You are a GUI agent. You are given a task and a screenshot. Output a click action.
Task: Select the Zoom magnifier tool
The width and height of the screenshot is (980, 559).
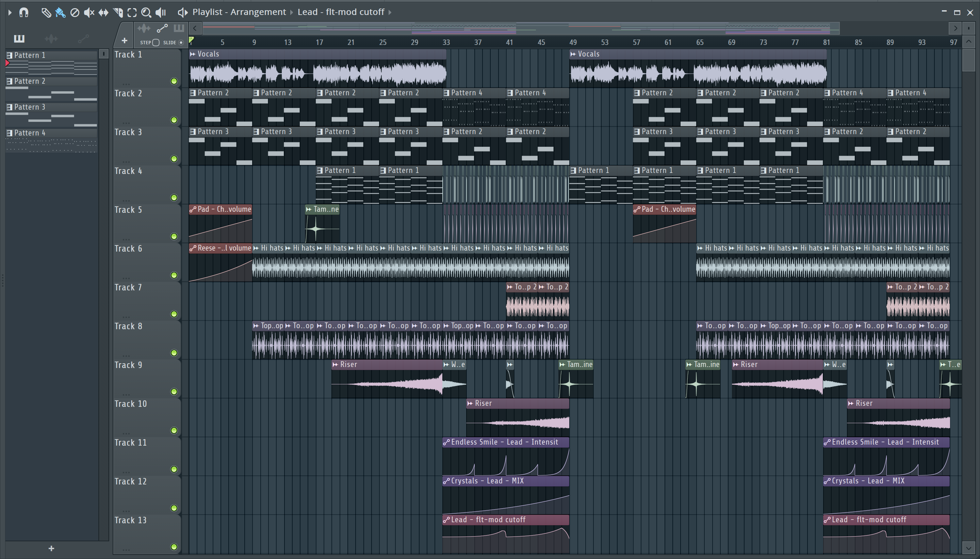[146, 12]
